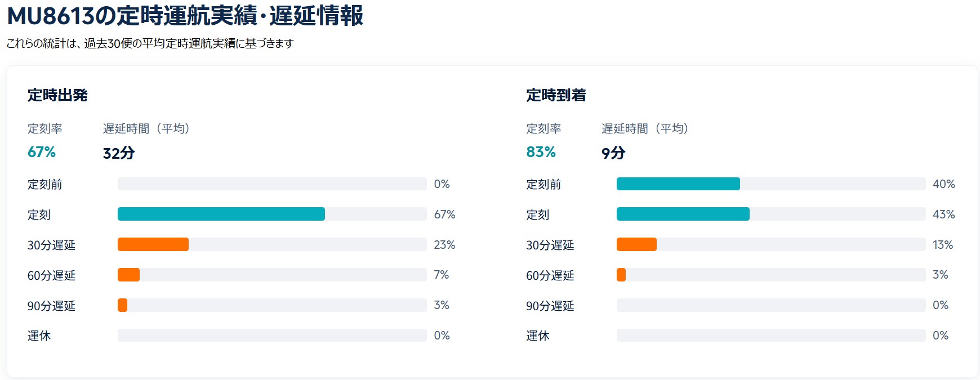Click the small orange 60分遅延 bar under 定時到着
This screenshot has height=380, width=980.
pyautogui.click(x=621, y=275)
